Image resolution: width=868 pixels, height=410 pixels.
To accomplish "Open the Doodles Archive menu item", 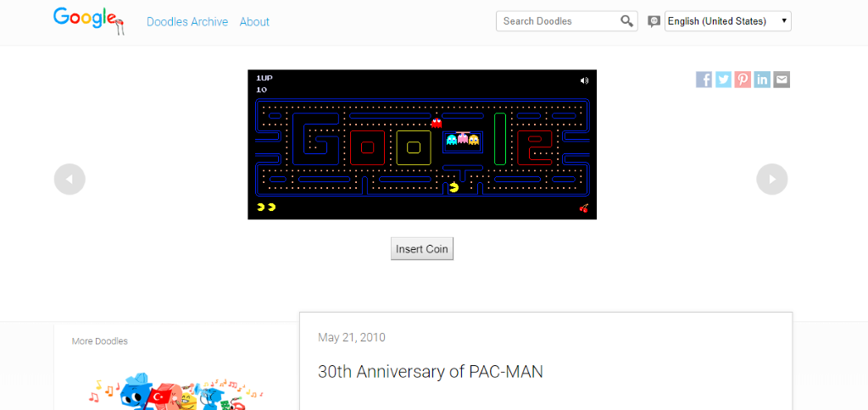I will coord(187,21).
